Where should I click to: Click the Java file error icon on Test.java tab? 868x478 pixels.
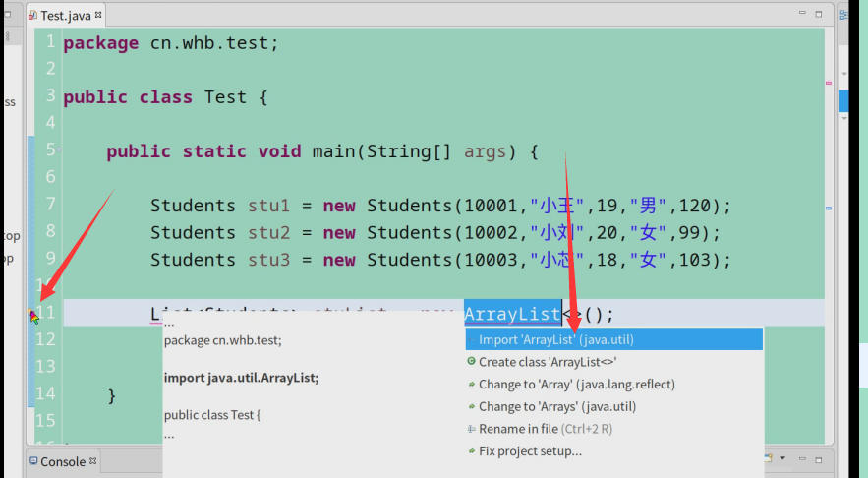pos(33,16)
